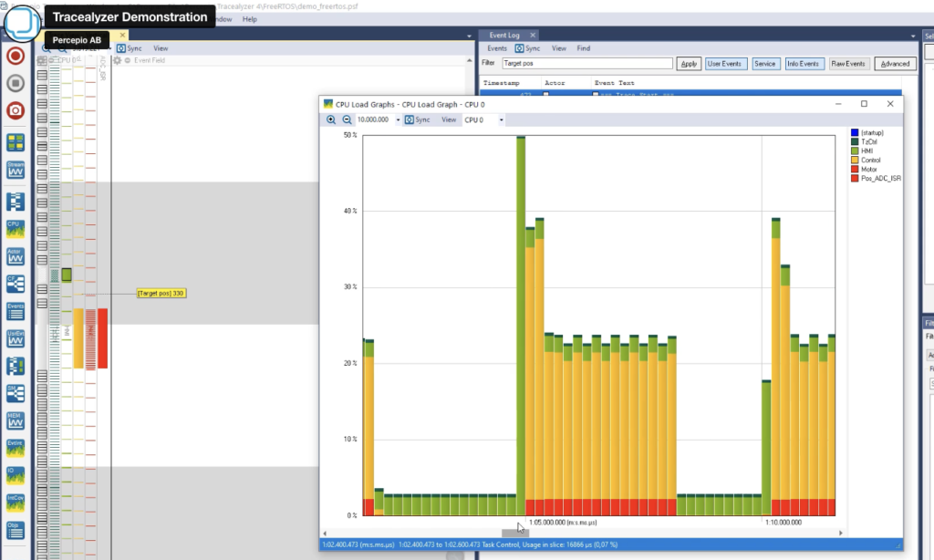Image resolution: width=934 pixels, height=560 pixels.
Task: Open the IO plot sidebar icon
Action: tap(16, 475)
